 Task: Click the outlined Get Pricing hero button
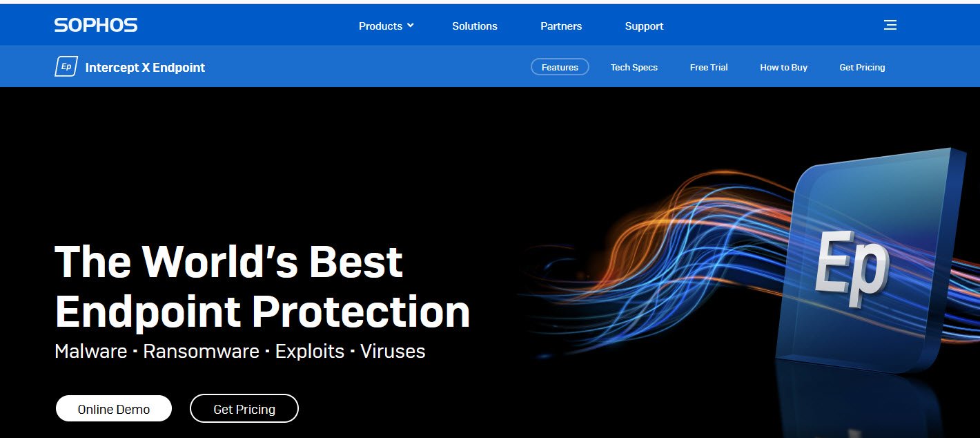244,408
